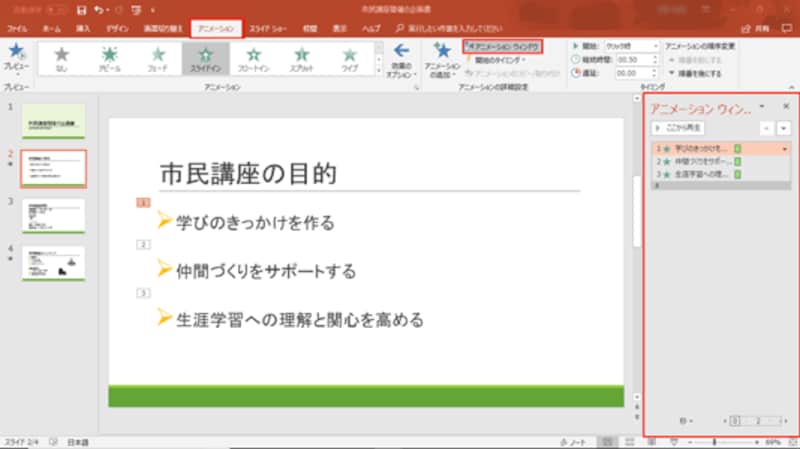This screenshot has width=800, height=449.
Task: Switch to Reading view in status bar
Action: [652, 442]
